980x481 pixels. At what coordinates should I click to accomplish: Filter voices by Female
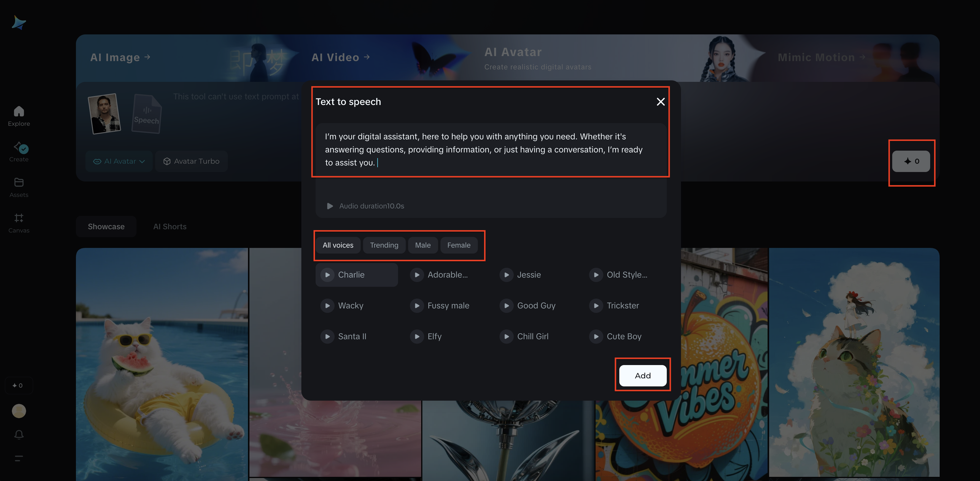[x=459, y=245]
